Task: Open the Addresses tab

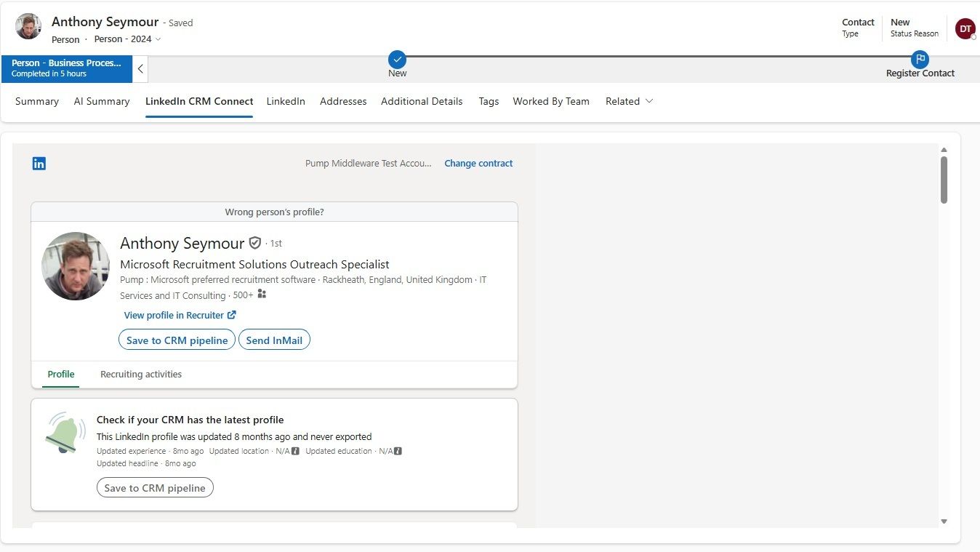Action: [x=343, y=101]
